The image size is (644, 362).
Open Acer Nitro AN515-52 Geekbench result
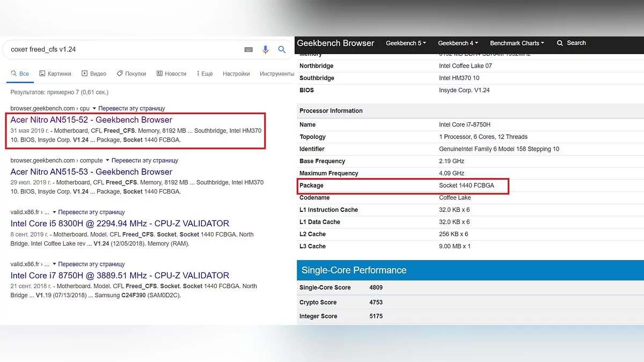(91, 120)
